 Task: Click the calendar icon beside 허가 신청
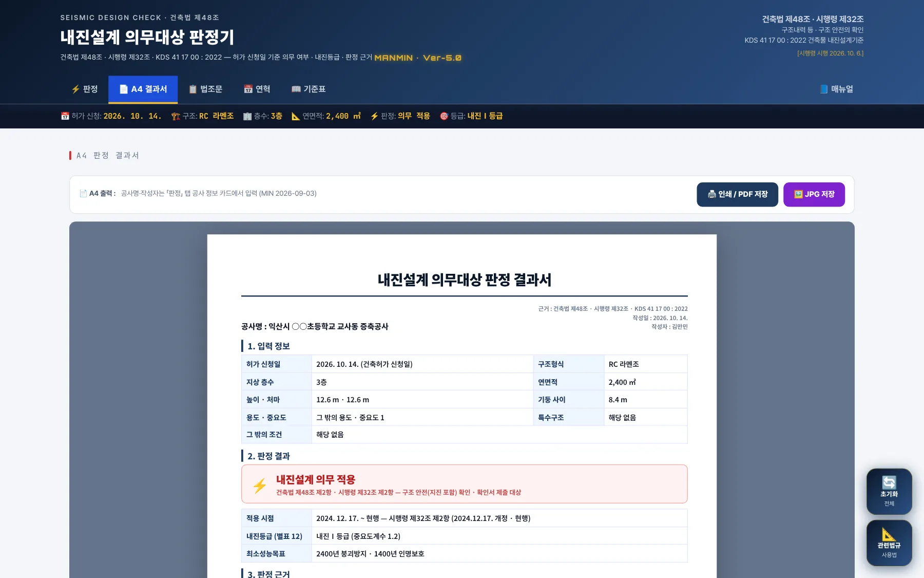[65, 116]
